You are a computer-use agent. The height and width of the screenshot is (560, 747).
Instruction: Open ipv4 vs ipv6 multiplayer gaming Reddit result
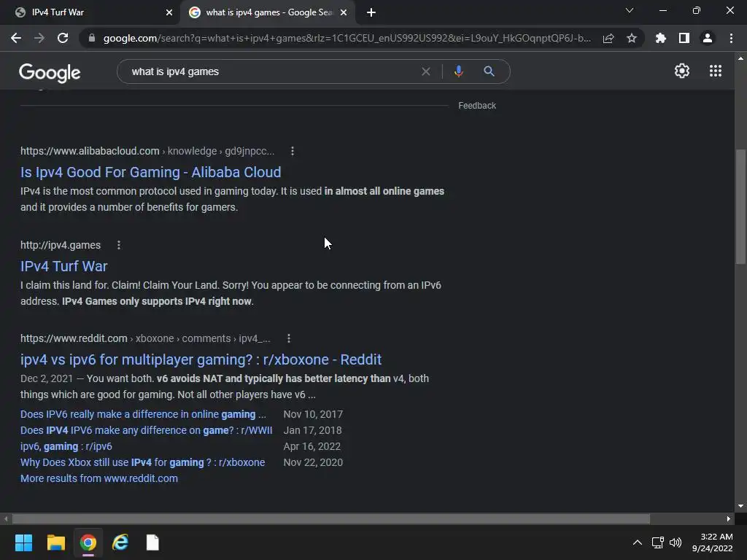pos(201,359)
